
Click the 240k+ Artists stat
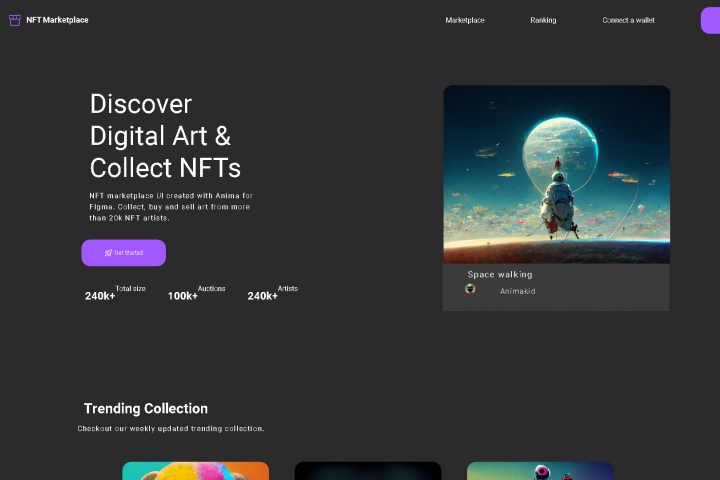tap(273, 293)
